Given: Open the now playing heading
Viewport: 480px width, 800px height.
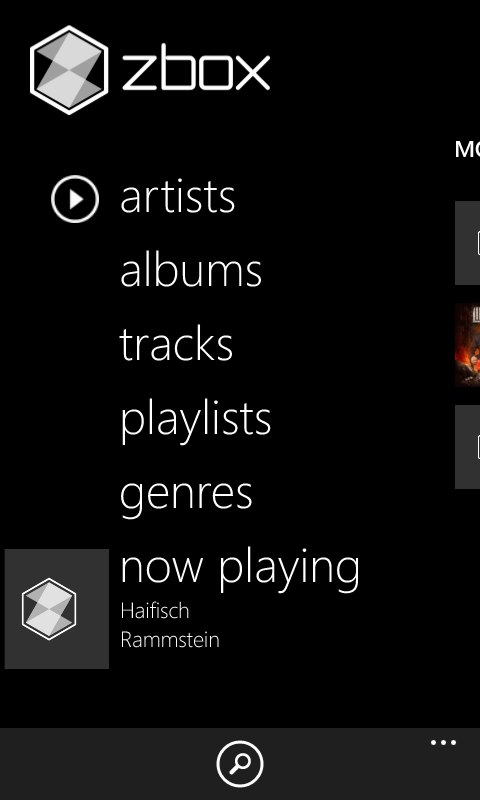Looking at the screenshot, I should tap(240, 568).
